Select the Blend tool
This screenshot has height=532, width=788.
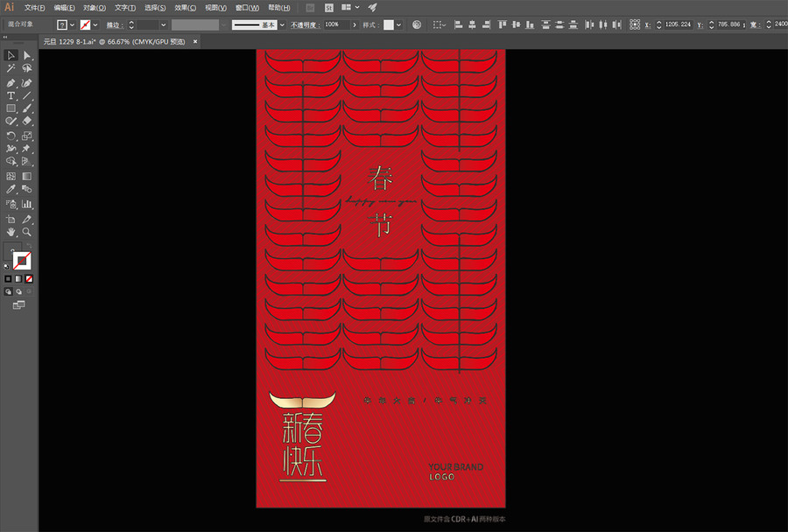(x=27, y=189)
